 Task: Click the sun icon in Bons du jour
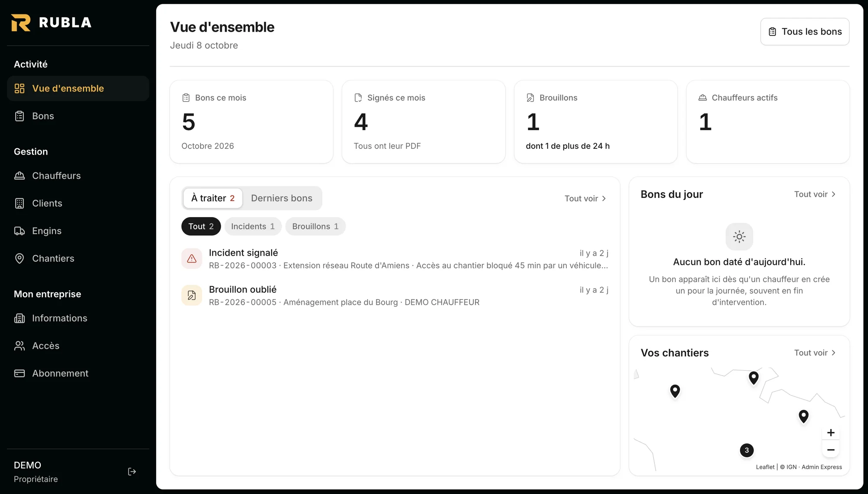click(739, 237)
